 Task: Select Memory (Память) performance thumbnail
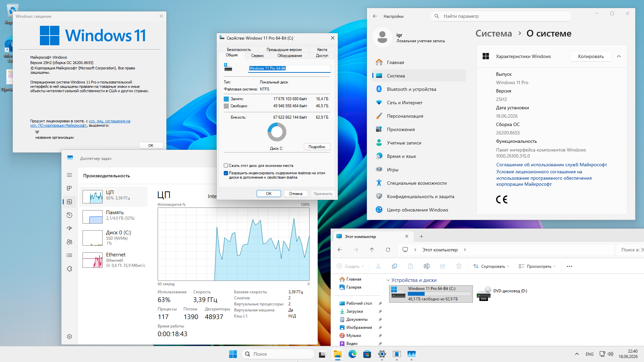click(114, 217)
